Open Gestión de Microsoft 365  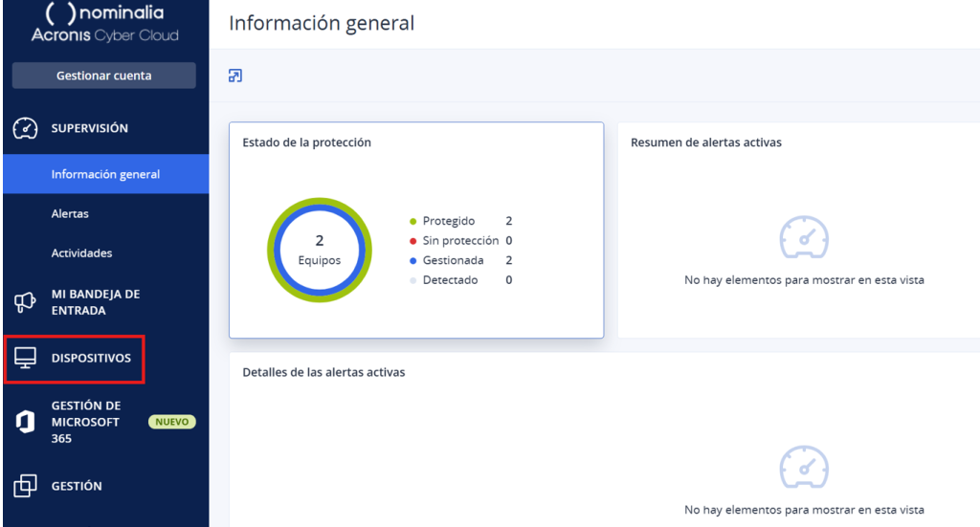[86, 422]
